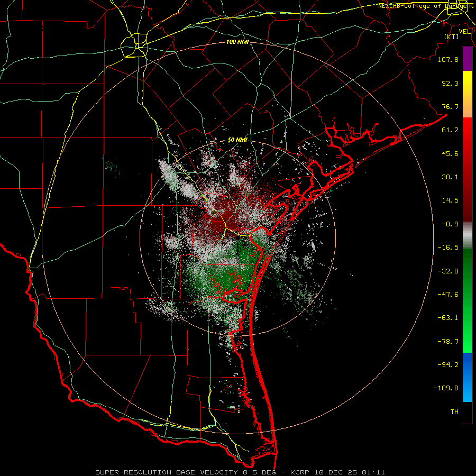Click the 76.7 legend value

pos(450,106)
